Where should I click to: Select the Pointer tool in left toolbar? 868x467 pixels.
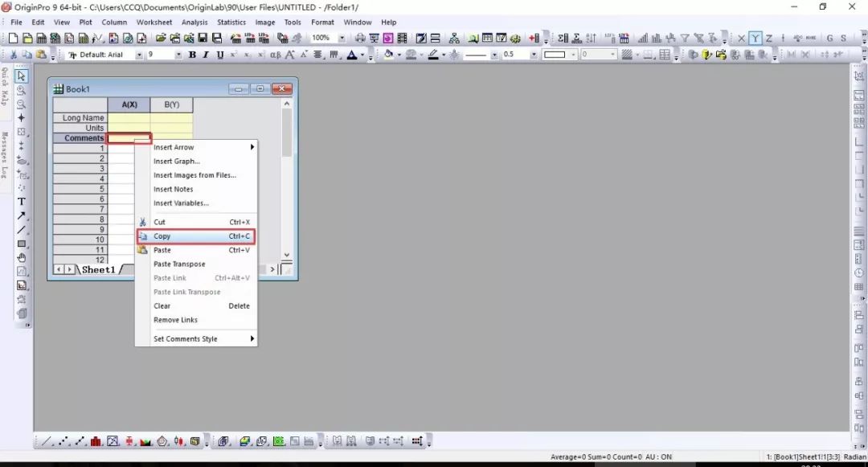pos(21,76)
